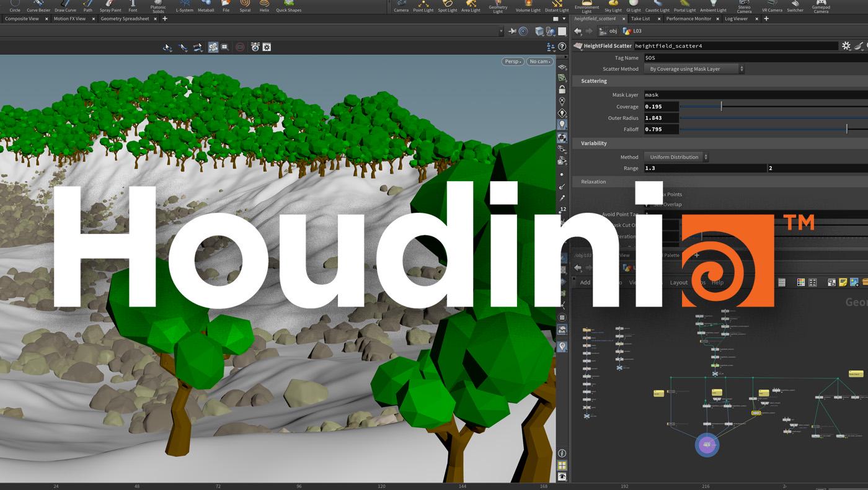Add a Caustic Light from the shelf
868x490 pixels.
tap(657, 6)
